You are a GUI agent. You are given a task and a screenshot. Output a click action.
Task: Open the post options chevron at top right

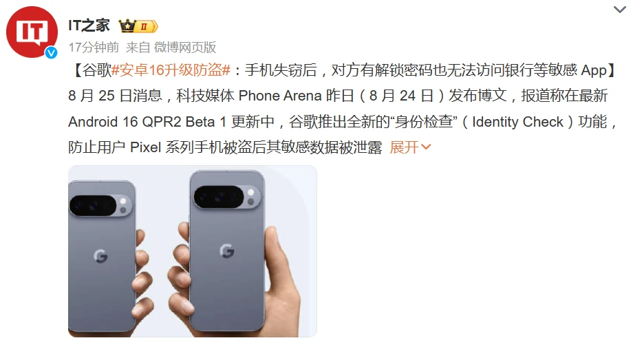[619, 9]
